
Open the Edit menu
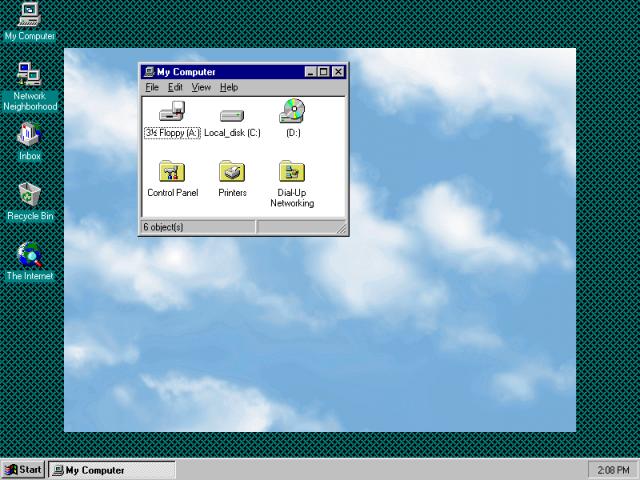coord(175,87)
